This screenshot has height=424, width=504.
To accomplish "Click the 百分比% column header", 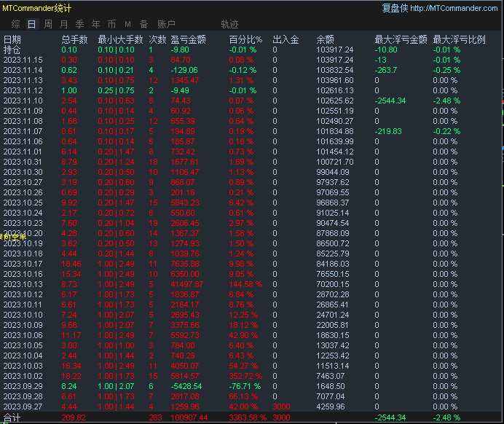I will [x=245, y=39].
